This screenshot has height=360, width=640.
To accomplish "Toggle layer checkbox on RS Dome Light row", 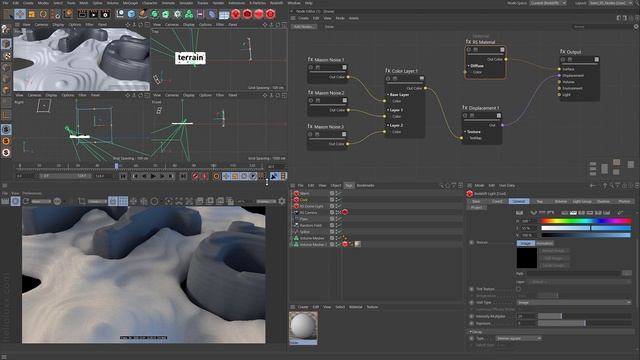I will coord(332,206).
